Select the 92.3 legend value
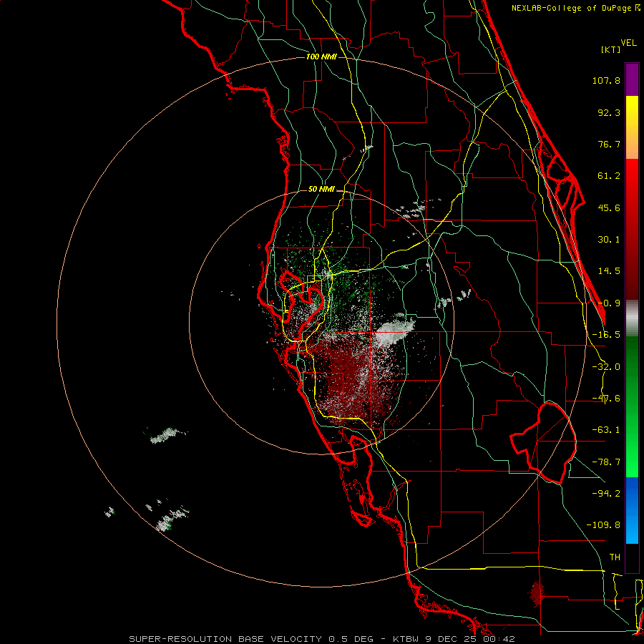The image size is (644, 644). pos(609,112)
